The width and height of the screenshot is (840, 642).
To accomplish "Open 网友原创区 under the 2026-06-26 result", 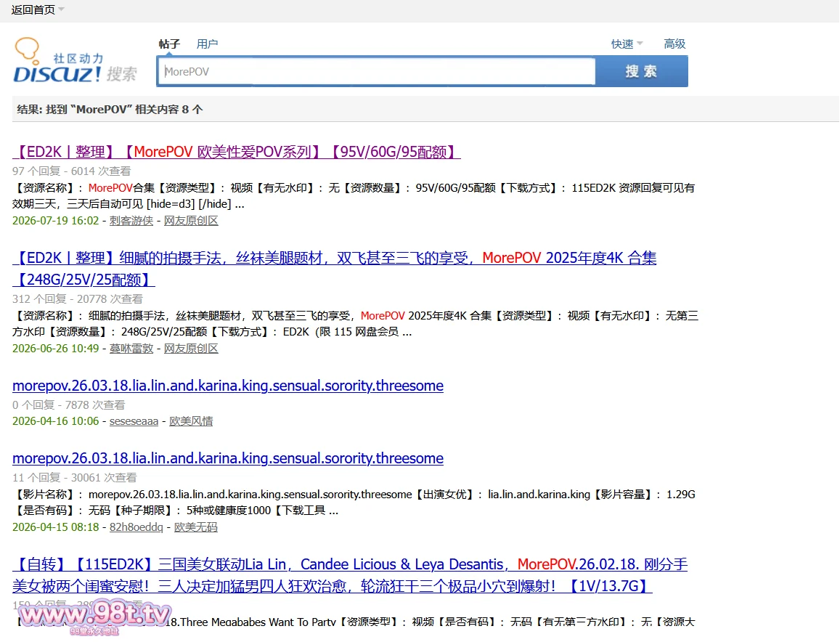I will (191, 349).
